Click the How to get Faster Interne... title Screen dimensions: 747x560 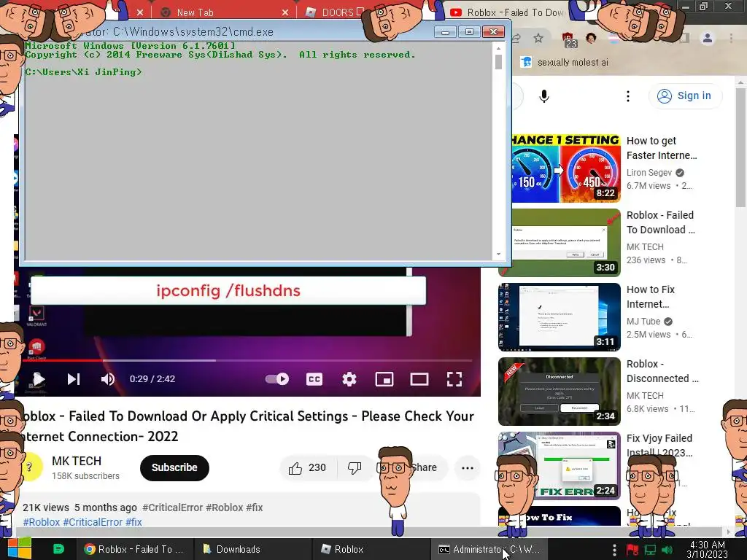(x=662, y=148)
